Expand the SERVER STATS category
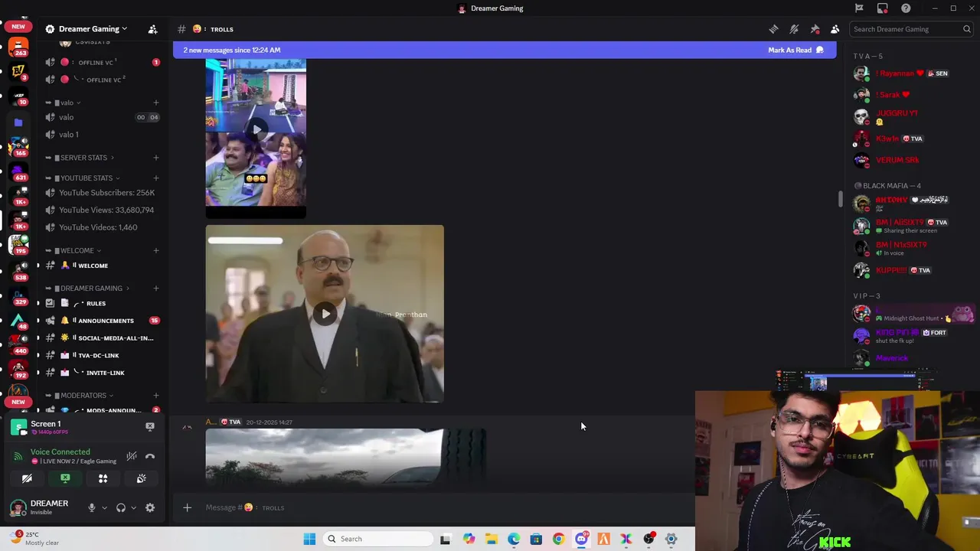Viewport: 980px width, 551px height. click(x=83, y=158)
